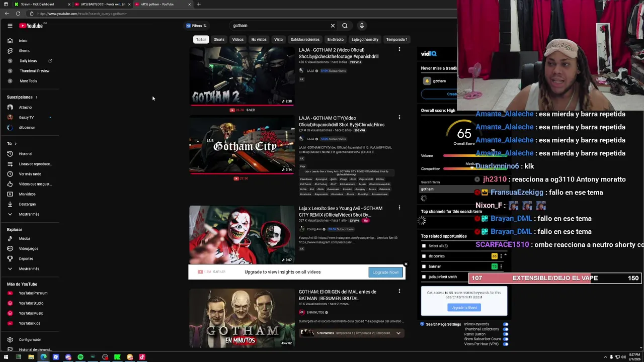
Task: Click the Upgrade to Boost button
Action: coord(464,308)
